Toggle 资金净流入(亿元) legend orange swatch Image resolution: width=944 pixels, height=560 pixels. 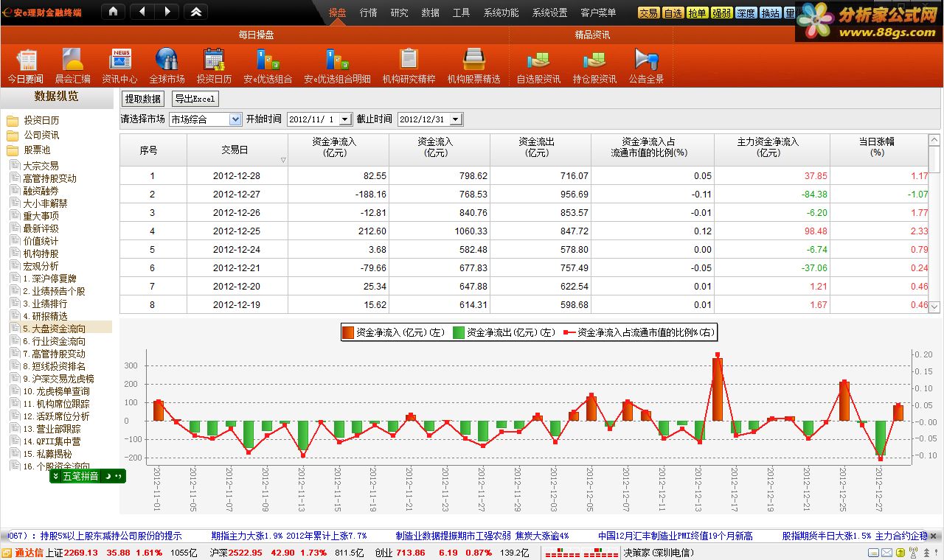(x=347, y=332)
